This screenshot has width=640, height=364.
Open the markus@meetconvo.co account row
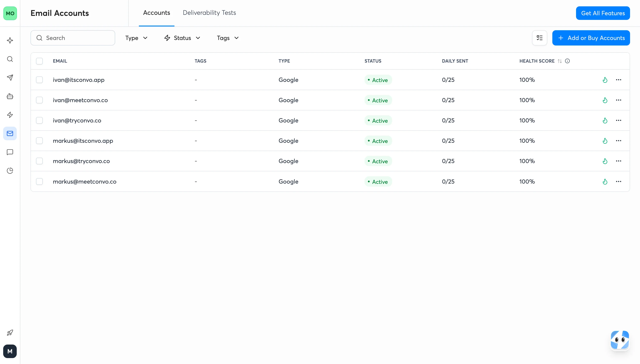(x=330, y=181)
